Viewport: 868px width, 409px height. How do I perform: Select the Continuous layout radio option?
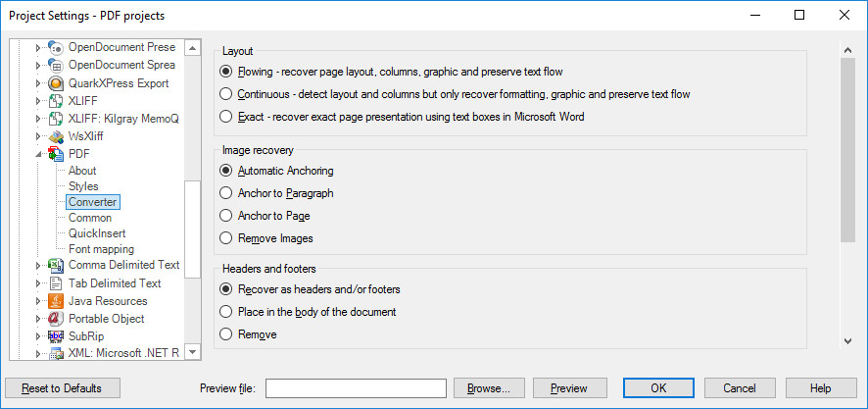coord(226,94)
